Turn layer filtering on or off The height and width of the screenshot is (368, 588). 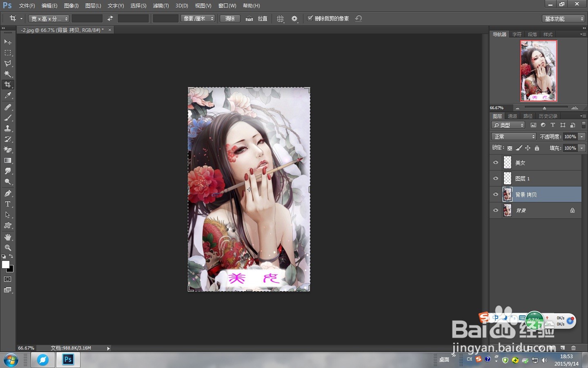tap(584, 125)
